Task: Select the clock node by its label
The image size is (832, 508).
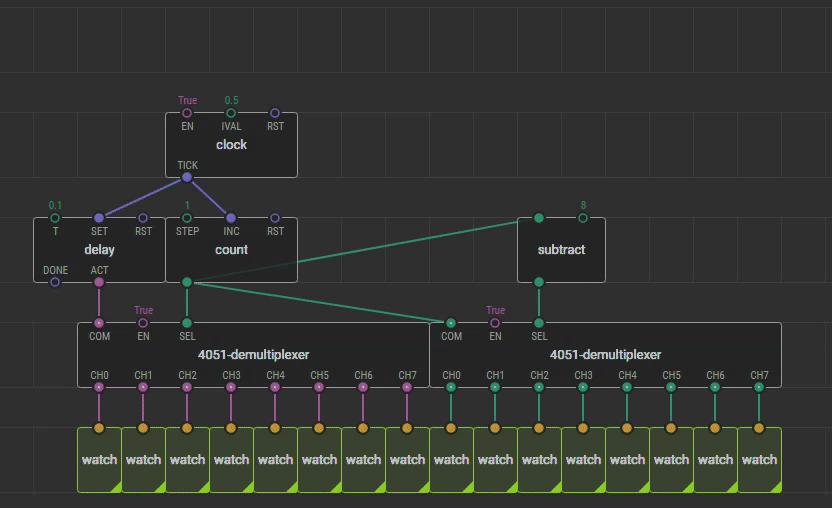Action: coord(231,144)
